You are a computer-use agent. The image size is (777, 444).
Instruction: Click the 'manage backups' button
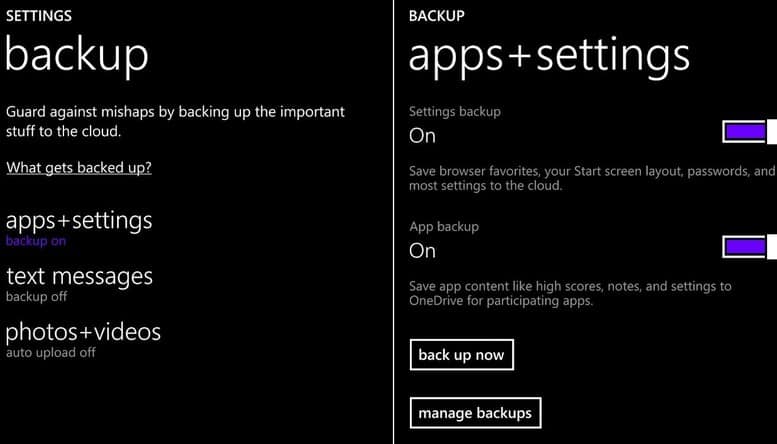[x=475, y=412]
